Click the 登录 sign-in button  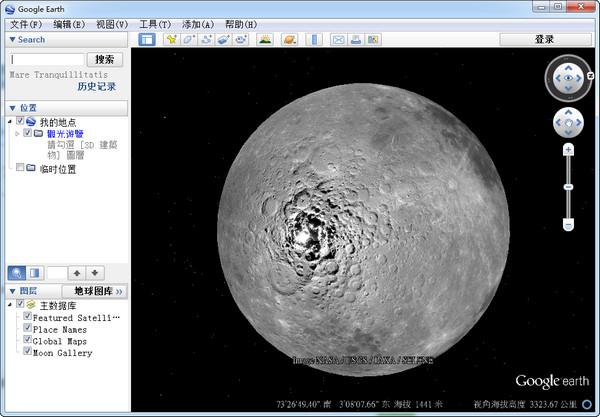click(x=544, y=39)
